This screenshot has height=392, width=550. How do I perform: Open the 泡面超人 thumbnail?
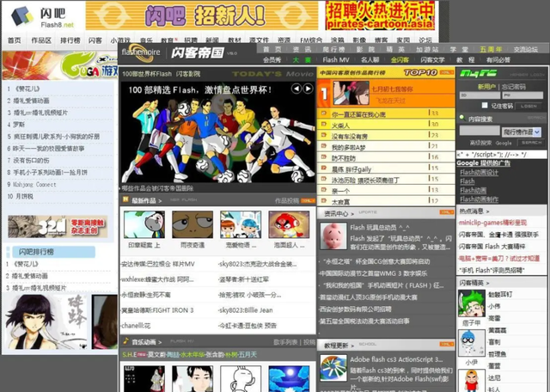click(x=289, y=224)
